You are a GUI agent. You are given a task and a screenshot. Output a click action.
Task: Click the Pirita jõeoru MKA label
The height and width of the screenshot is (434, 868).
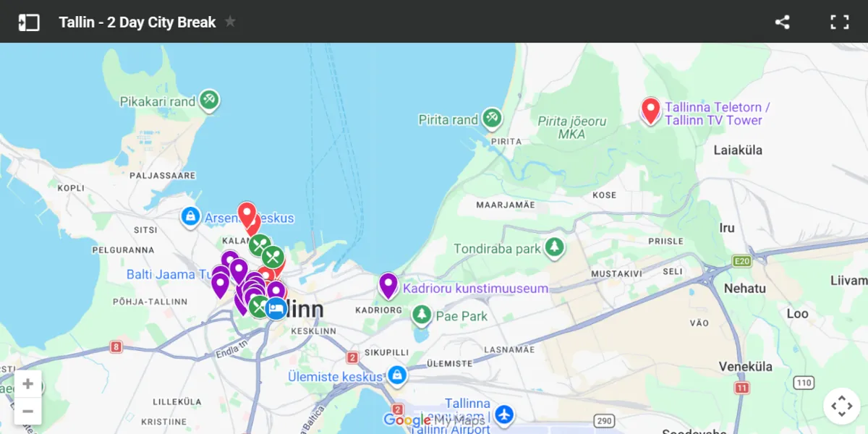click(571, 128)
